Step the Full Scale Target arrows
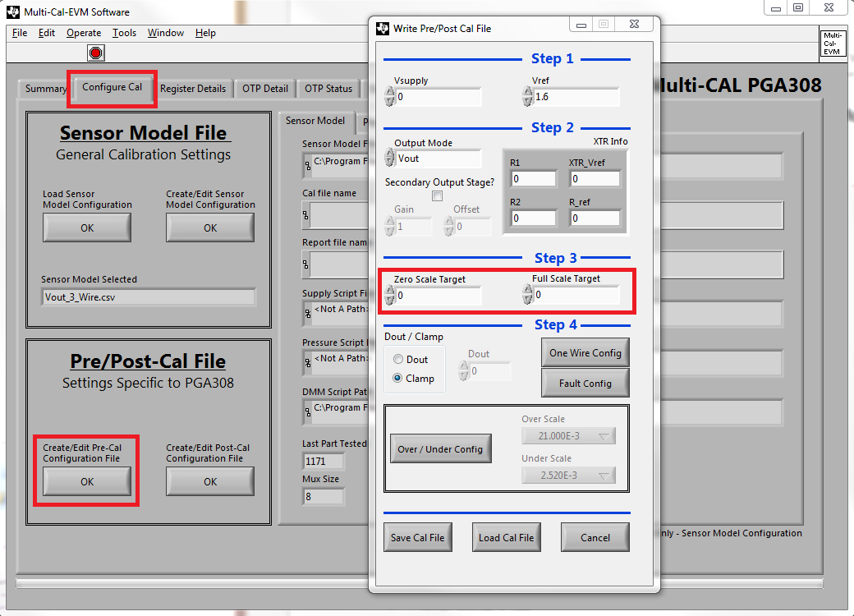Screen dimensions: 854x616 click(x=527, y=295)
